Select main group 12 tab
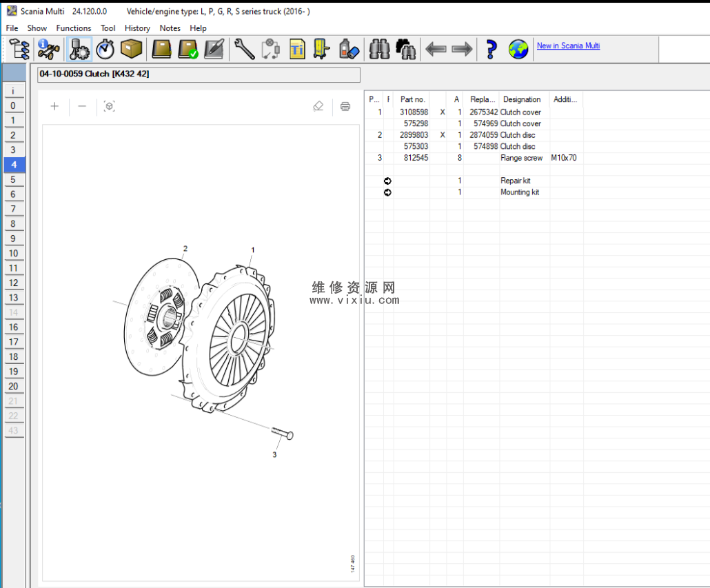The width and height of the screenshot is (710, 588). [x=14, y=283]
